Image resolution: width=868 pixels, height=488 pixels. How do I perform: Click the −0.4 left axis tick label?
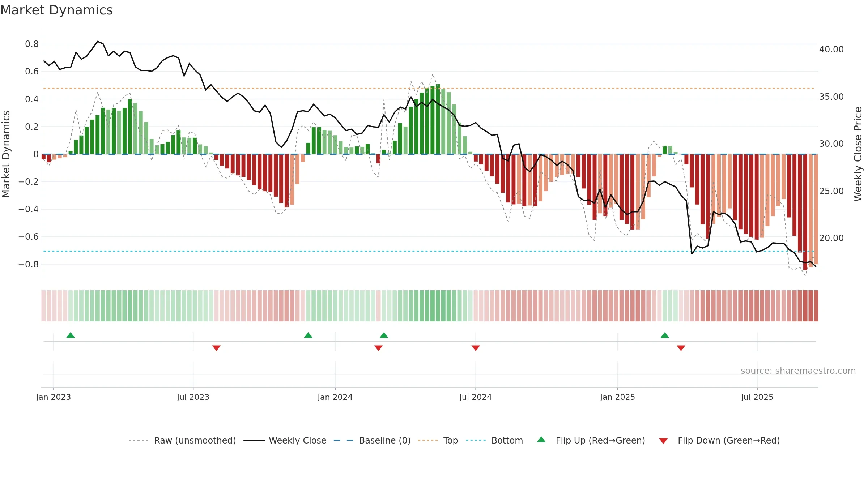(29, 209)
